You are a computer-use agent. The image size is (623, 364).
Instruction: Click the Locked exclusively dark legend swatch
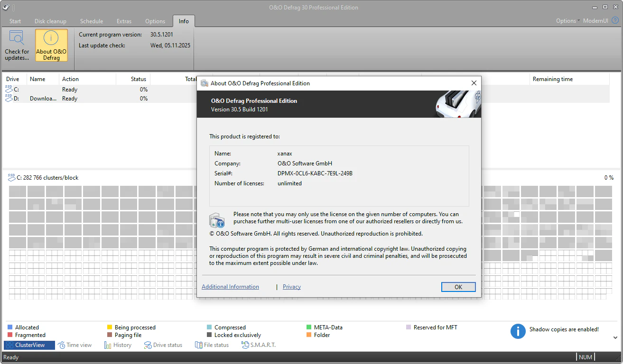[209, 335]
